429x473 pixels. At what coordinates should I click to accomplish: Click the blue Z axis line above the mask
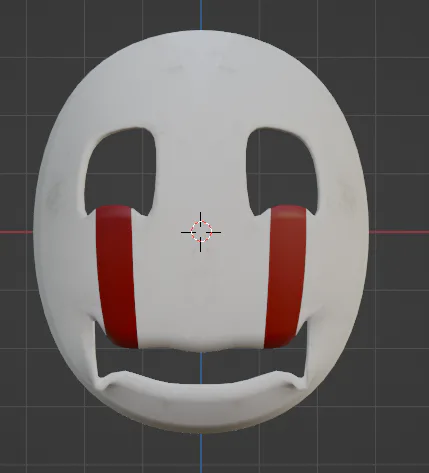tap(201, 15)
